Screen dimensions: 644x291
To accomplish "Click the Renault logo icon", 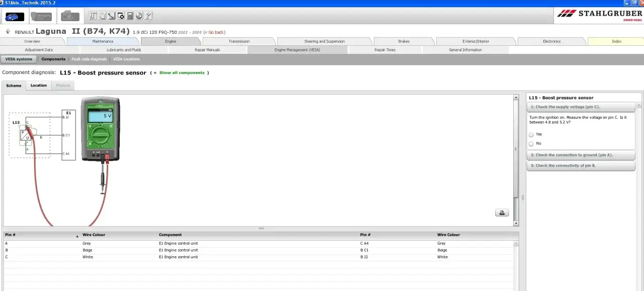I will (8, 32).
